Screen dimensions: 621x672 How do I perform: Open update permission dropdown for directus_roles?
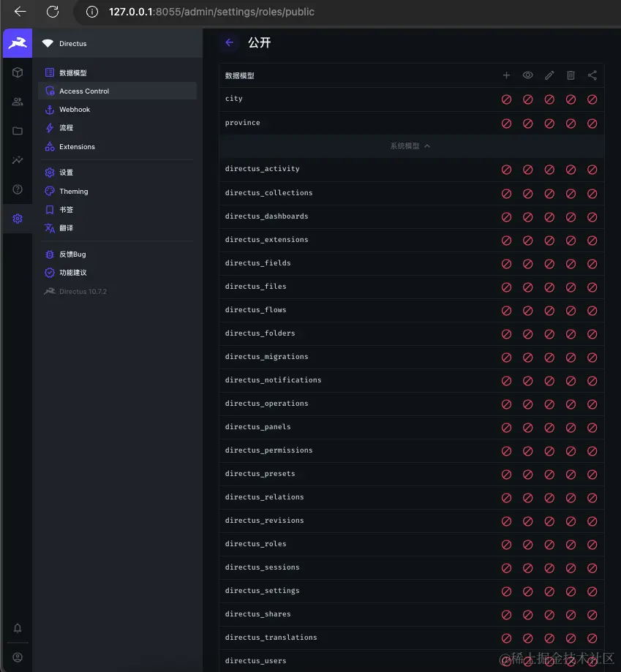[x=549, y=545]
